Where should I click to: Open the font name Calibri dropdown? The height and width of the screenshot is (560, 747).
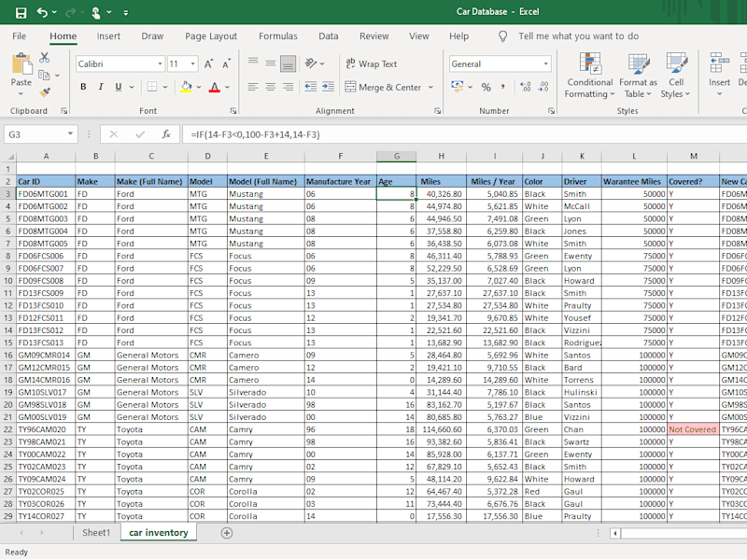tap(160, 63)
